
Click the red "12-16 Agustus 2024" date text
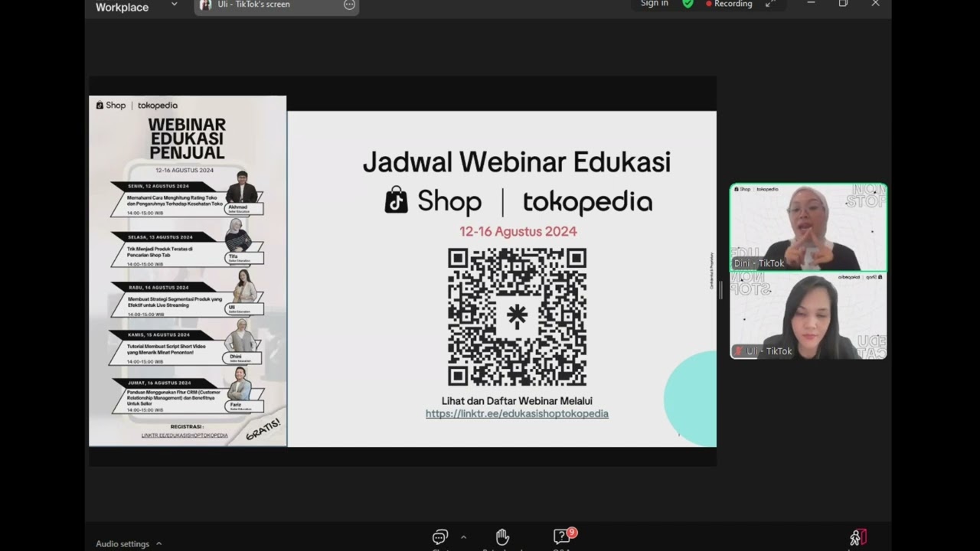click(518, 231)
